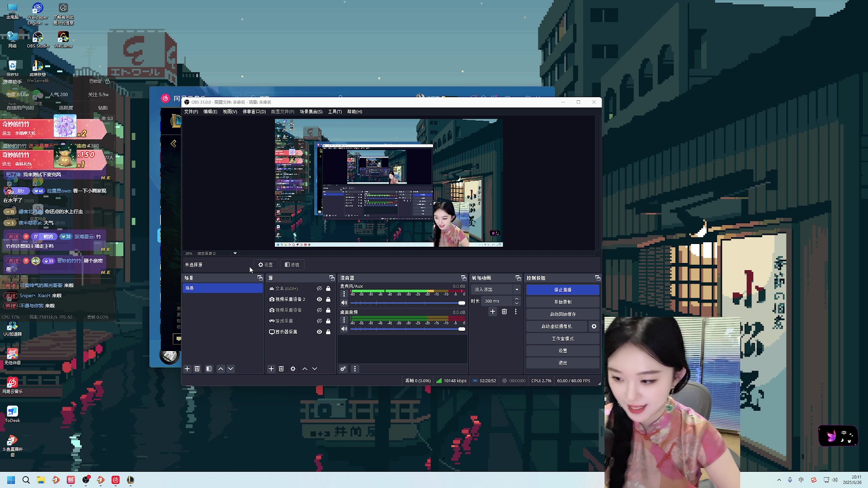This screenshot has height=488, width=868.
Task: Undock the 源 panel via float icon
Action: pos(332,278)
